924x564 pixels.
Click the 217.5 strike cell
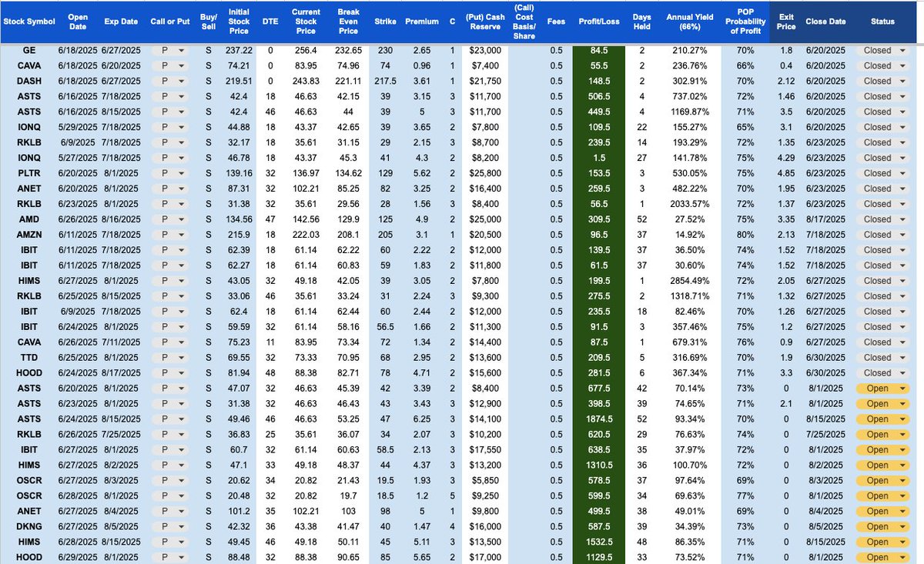coord(385,81)
